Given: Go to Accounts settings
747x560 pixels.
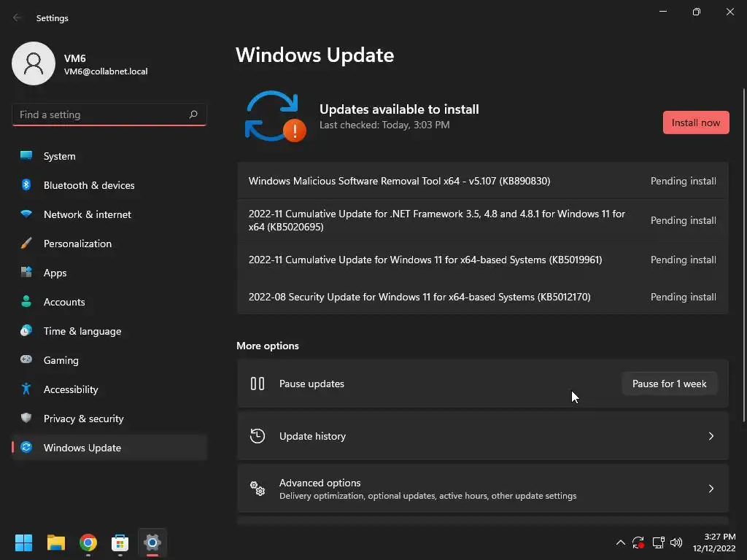Looking at the screenshot, I should pos(109,301).
